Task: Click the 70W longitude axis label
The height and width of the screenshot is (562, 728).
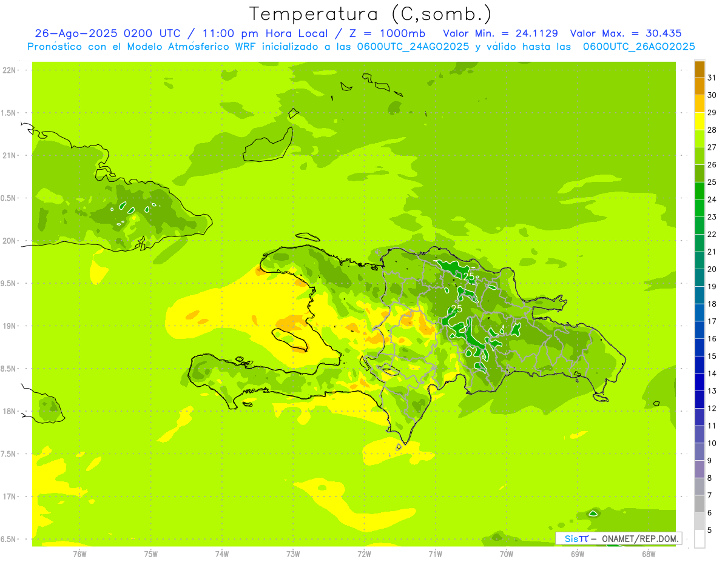Action: coord(507,554)
